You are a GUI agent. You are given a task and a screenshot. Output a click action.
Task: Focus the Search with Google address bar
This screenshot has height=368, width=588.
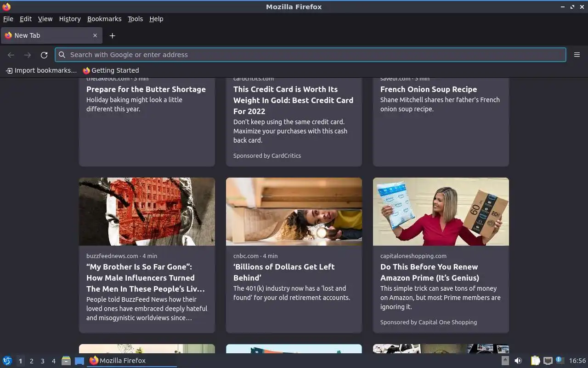(311, 55)
